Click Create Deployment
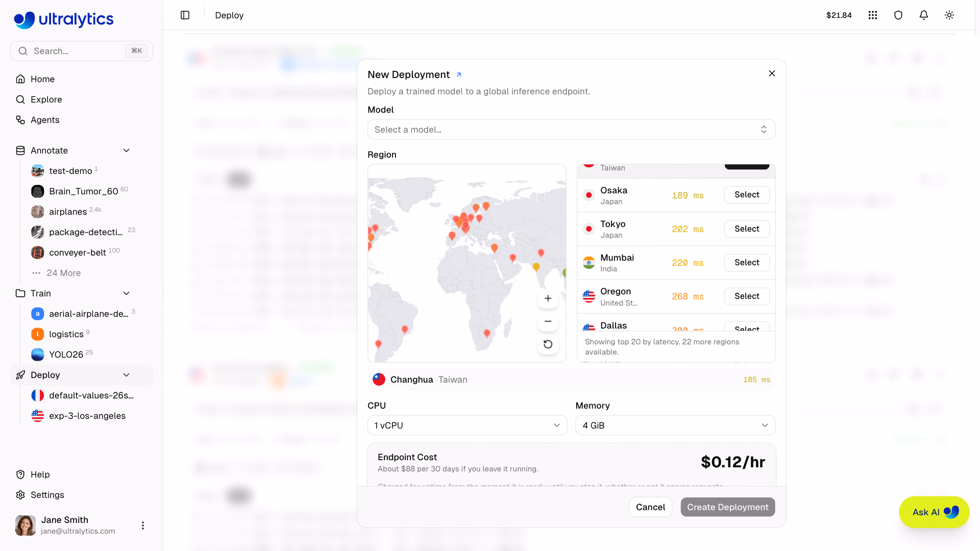This screenshot has width=980, height=551. coord(727,507)
